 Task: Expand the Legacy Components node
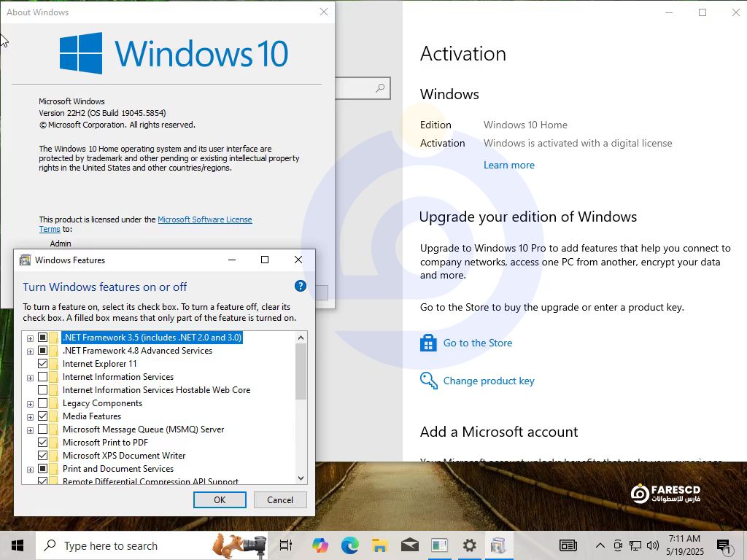pos(30,404)
